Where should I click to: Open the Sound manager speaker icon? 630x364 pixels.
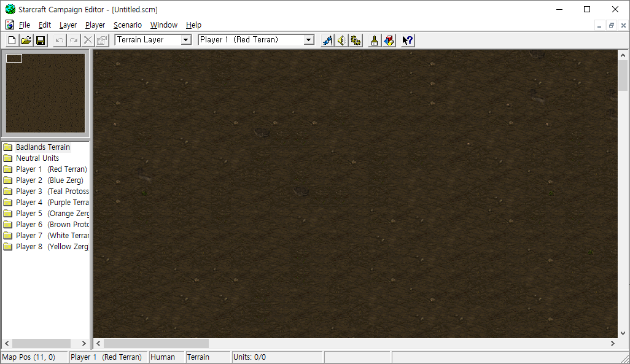point(341,40)
